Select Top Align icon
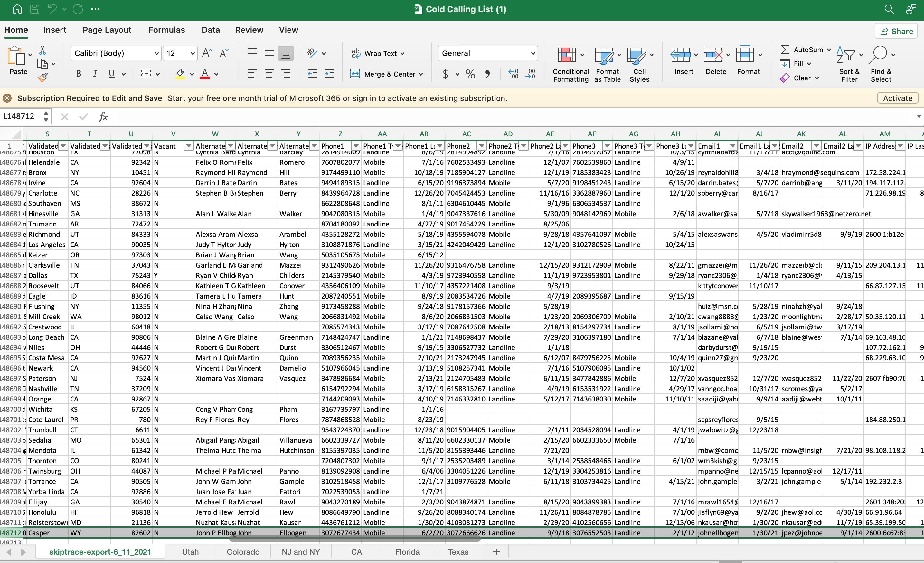The height and width of the screenshot is (563, 924). pyautogui.click(x=252, y=53)
